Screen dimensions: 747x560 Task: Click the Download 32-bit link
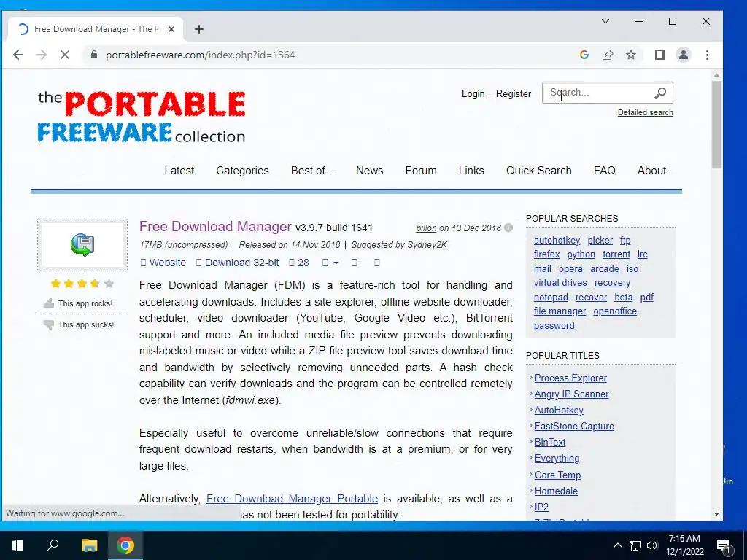pyautogui.click(x=238, y=262)
